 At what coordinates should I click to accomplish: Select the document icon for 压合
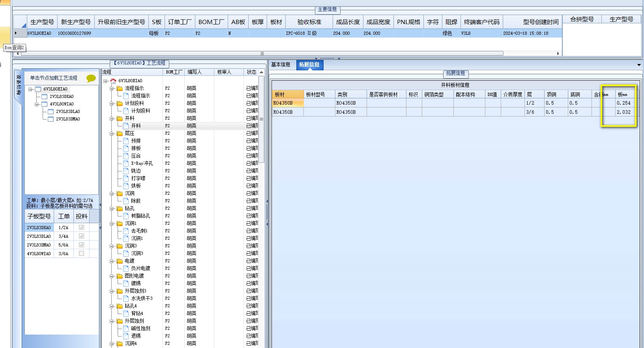[x=126, y=156]
